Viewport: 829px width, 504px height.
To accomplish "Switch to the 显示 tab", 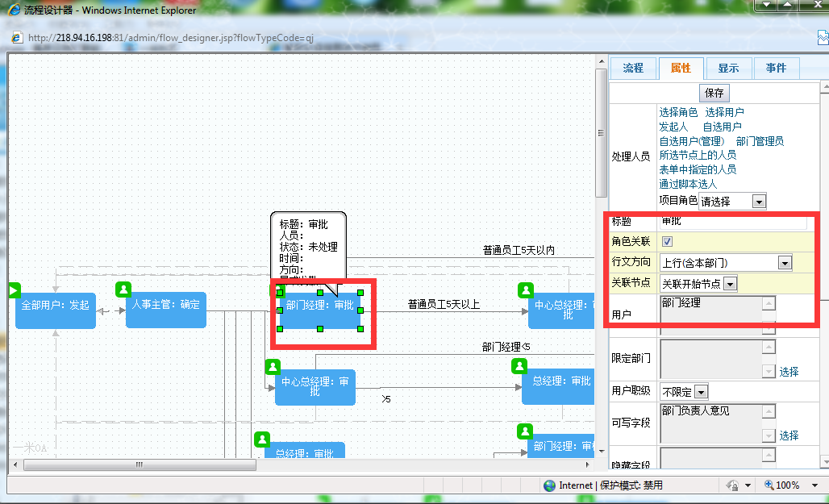I will [728, 69].
